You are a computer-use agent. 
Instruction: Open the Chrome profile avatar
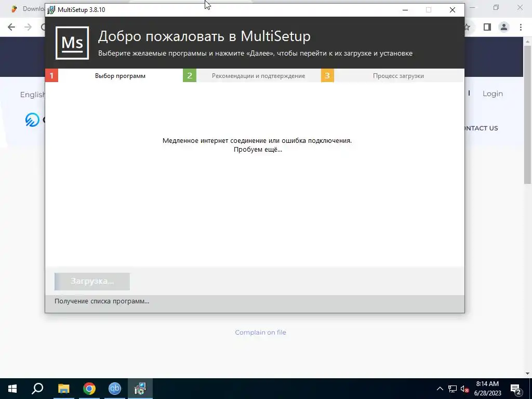(x=504, y=27)
